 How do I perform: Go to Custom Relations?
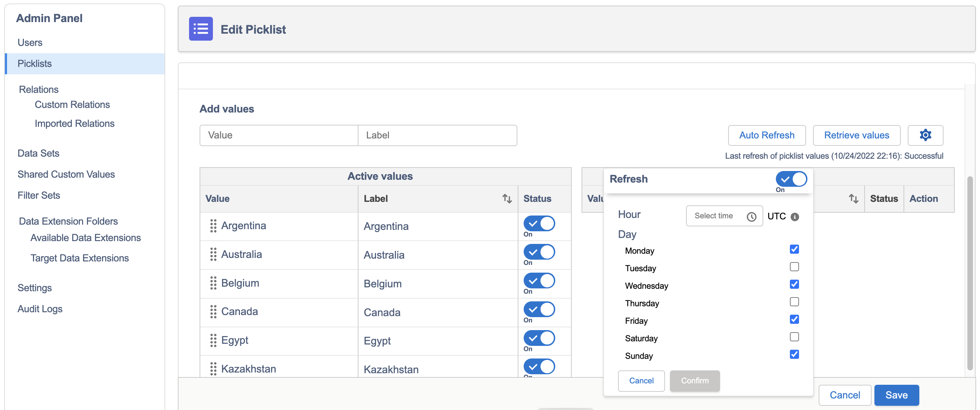pyautogui.click(x=72, y=104)
